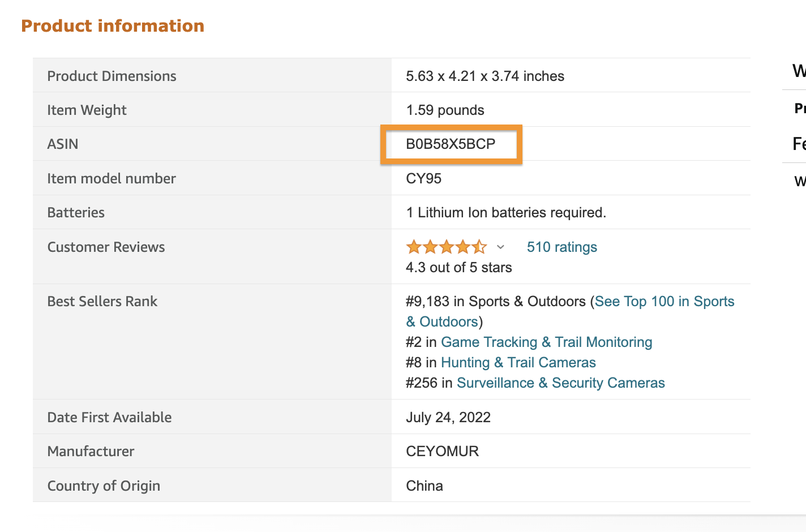Screen dimensions: 806x532
Task: Click the 5.63 x 4.21 x 3.74 inches value
Action: tap(485, 76)
